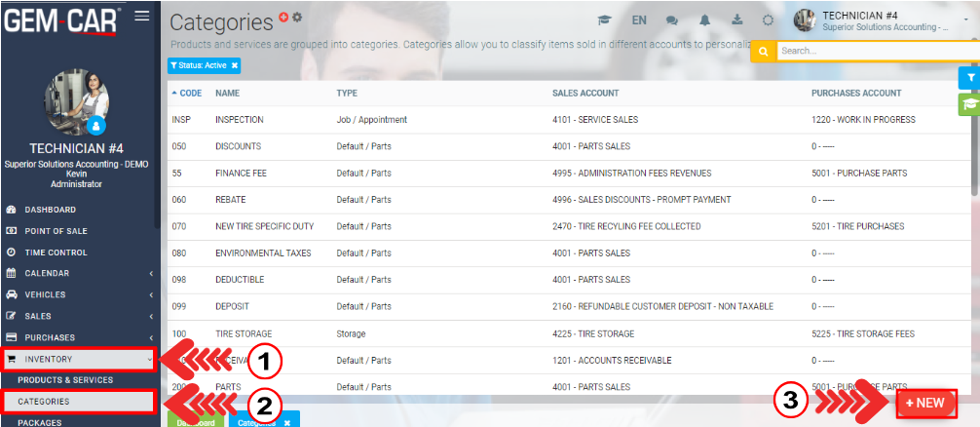Click the hamburger menu icon

[x=142, y=16]
